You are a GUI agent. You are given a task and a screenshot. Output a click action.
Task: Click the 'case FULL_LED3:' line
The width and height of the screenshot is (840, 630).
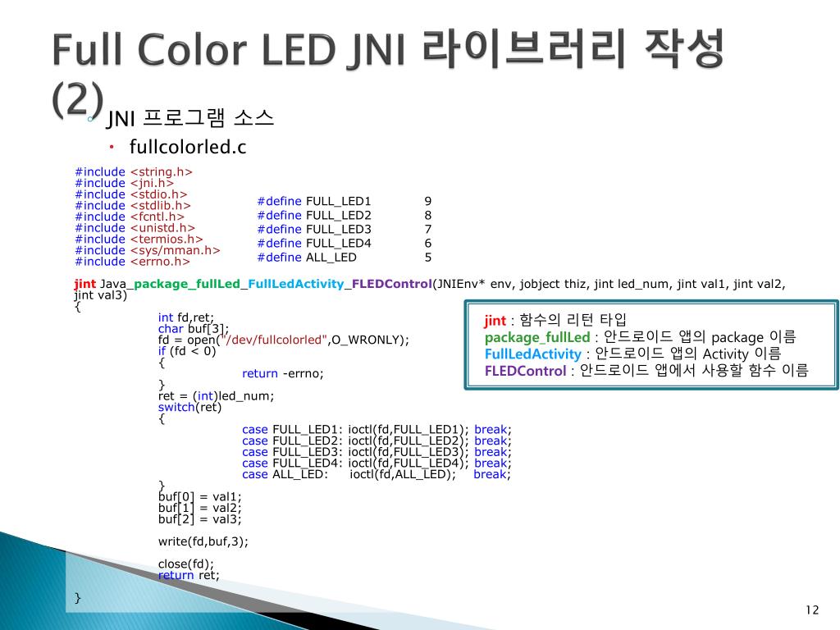(377, 452)
